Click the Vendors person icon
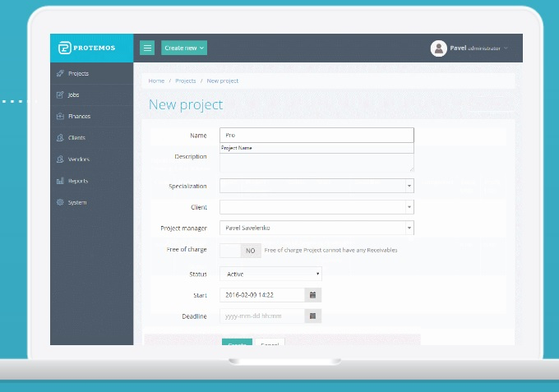Screen dimensions: 559x392 [60, 159]
